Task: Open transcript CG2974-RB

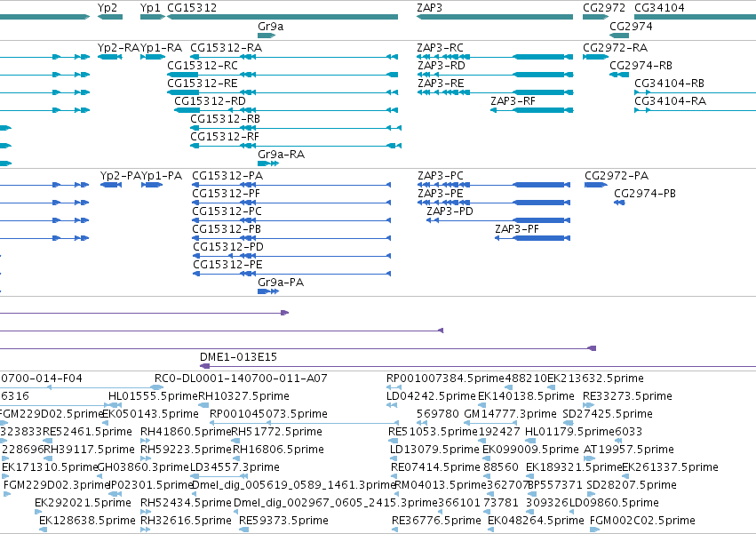Action: (641, 66)
